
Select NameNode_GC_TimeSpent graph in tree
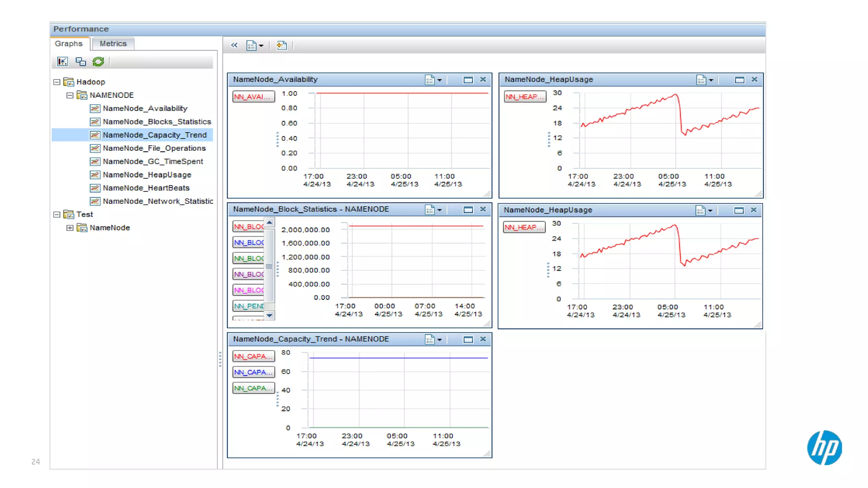coord(153,161)
